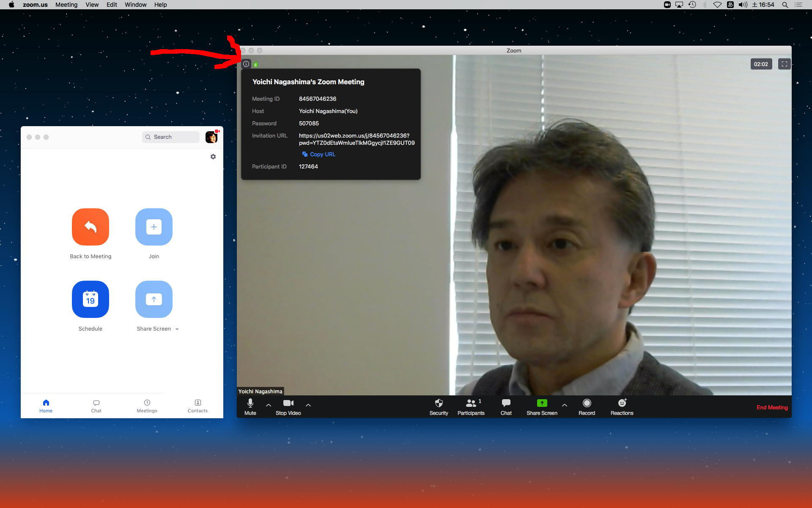Image resolution: width=812 pixels, height=508 pixels.
Task: Stop the video camera
Action: click(x=288, y=407)
